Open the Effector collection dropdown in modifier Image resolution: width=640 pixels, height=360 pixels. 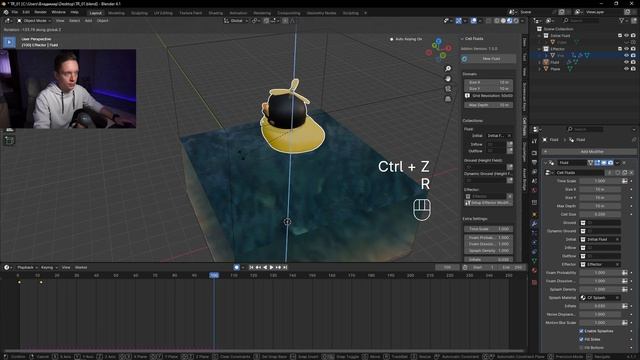(600, 264)
